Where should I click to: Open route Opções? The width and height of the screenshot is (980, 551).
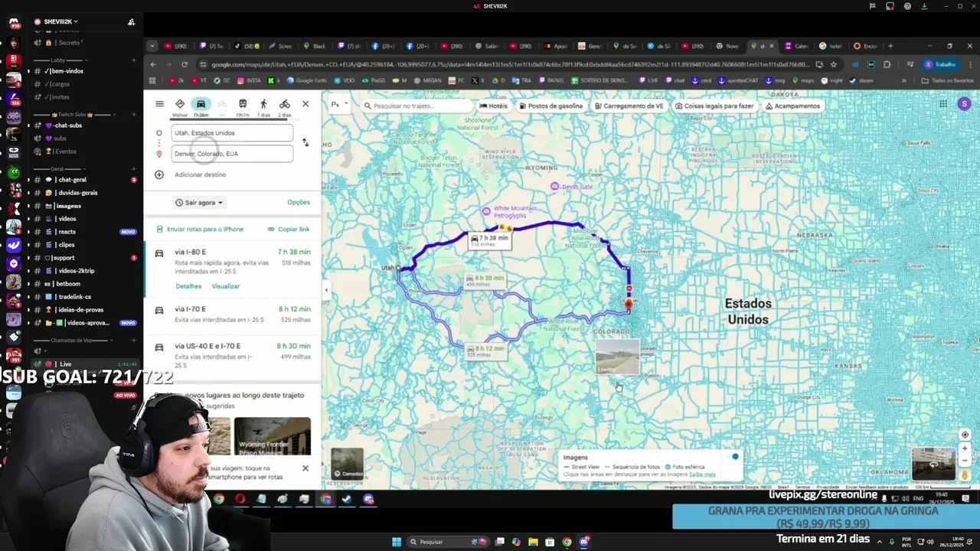(x=299, y=203)
